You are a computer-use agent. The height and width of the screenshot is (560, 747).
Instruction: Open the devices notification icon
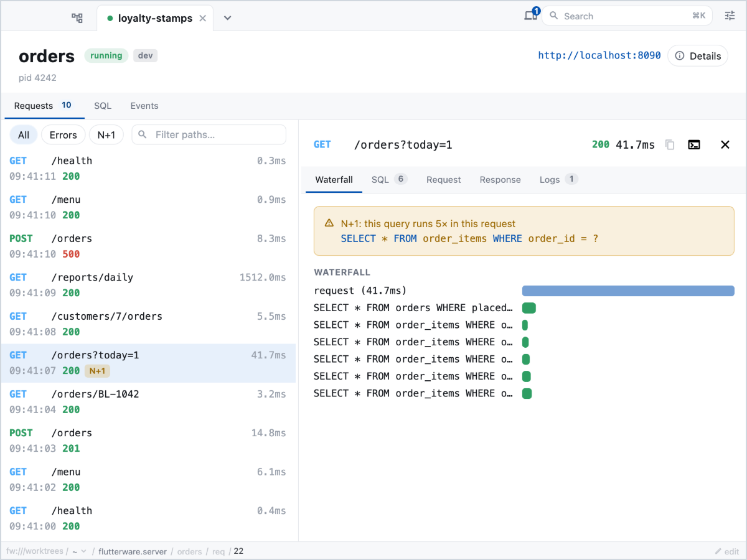[531, 16]
